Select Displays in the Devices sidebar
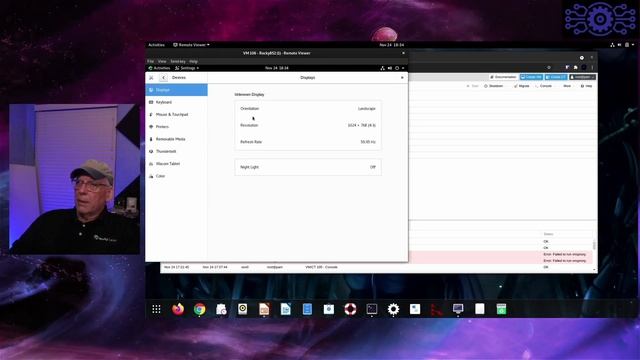Viewport: 640px width, 360px height. pos(176,90)
